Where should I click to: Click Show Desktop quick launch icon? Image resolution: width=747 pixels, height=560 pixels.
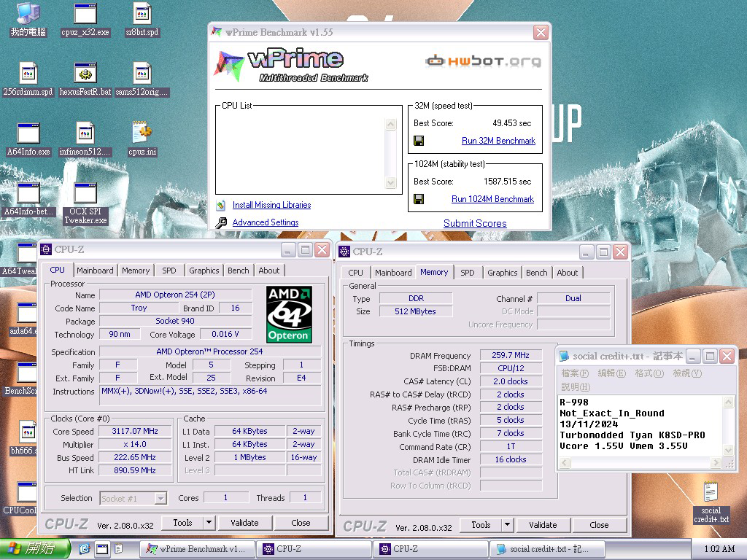click(102, 549)
